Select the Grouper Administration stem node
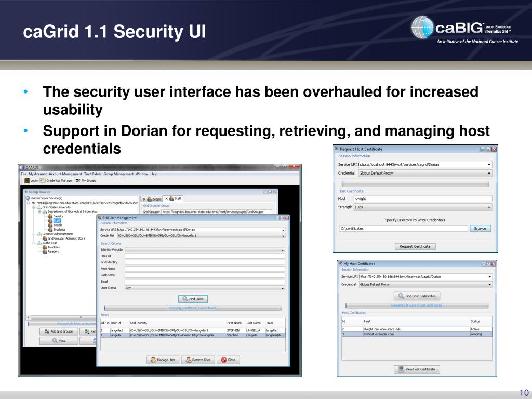532x399 pixels. click(x=55, y=234)
